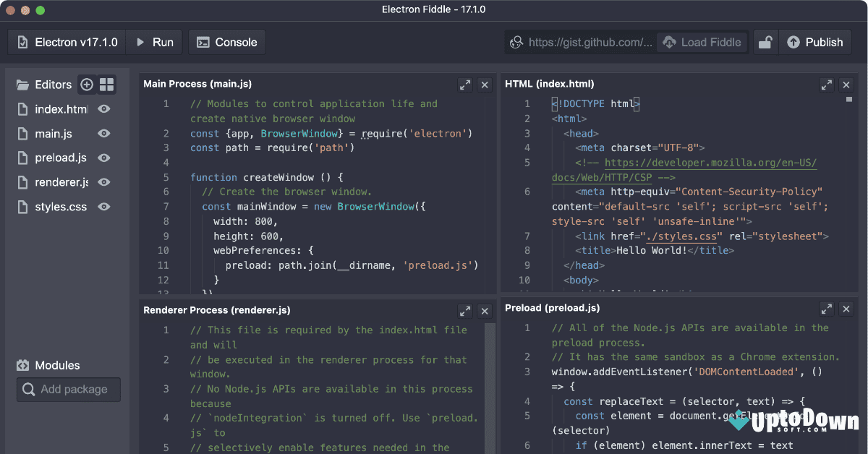This screenshot has width=868, height=454.
Task: Click the grid layout icon beside Editors
Action: 107,85
